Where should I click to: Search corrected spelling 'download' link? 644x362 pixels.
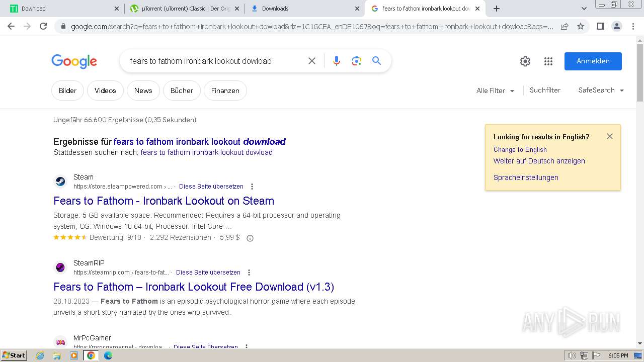point(200,142)
